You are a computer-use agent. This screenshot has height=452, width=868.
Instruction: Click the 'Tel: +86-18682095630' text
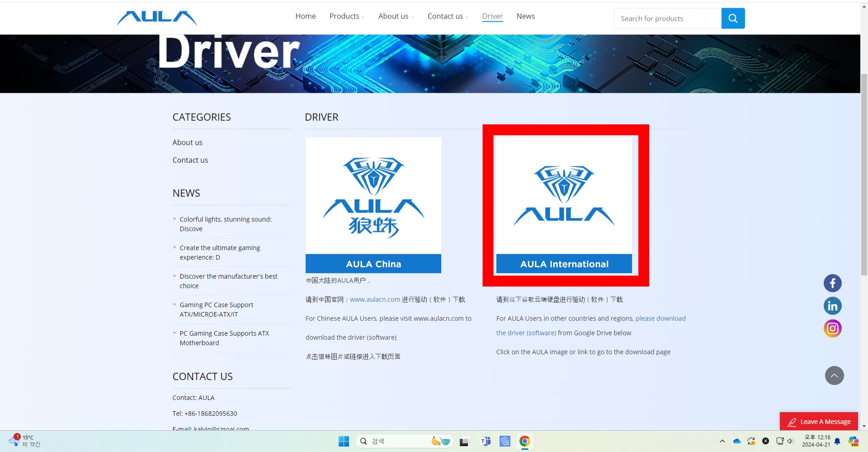tap(204, 414)
